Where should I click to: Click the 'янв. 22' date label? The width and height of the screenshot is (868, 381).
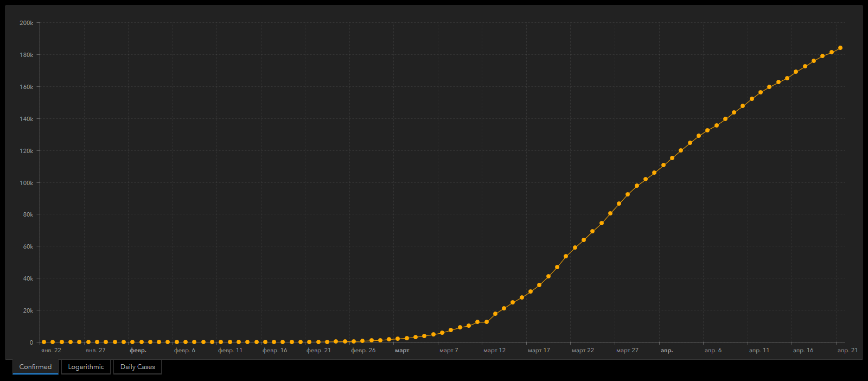pos(51,351)
